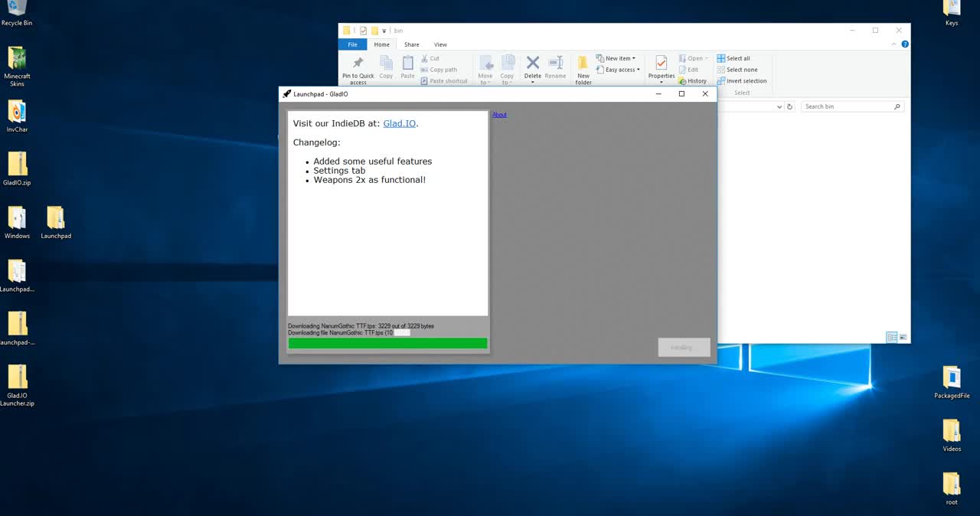Select the Minecraft Skins desktop folder
The image size is (980, 516).
click(x=17, y=66)
